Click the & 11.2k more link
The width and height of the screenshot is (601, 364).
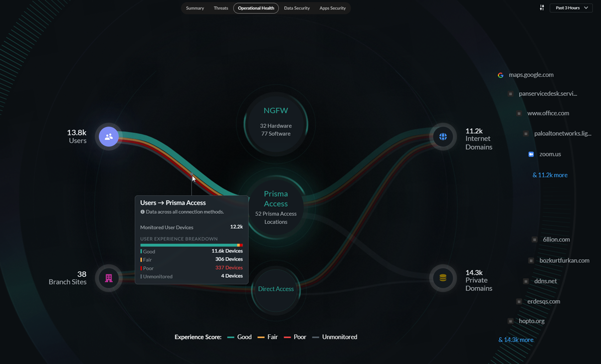pos(550,175)
